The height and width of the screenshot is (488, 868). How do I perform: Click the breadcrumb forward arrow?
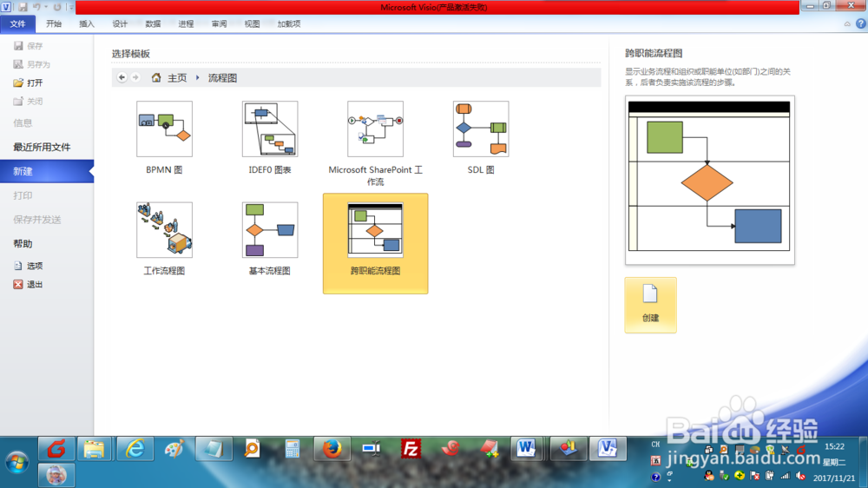pos(135,77)
